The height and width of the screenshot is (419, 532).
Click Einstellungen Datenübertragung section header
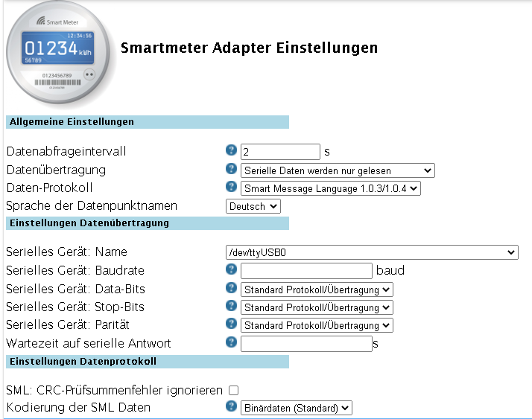point(148,223)
